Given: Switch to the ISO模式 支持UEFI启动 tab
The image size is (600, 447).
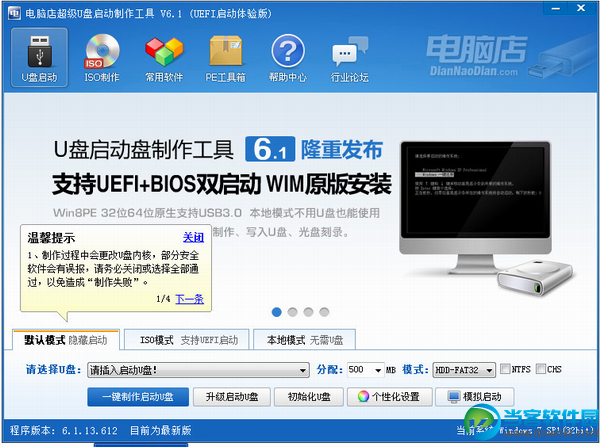Looking at the screenshot, I should click(x=187, y=340).
